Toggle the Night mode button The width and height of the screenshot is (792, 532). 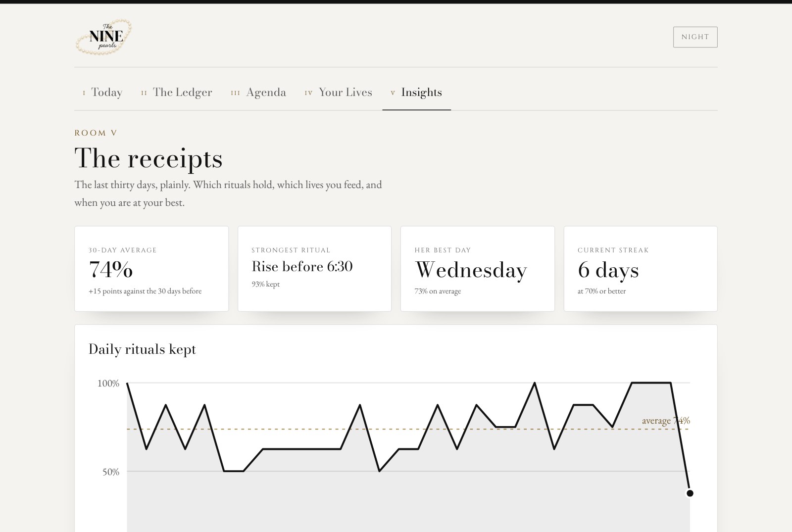pos(695,37)
